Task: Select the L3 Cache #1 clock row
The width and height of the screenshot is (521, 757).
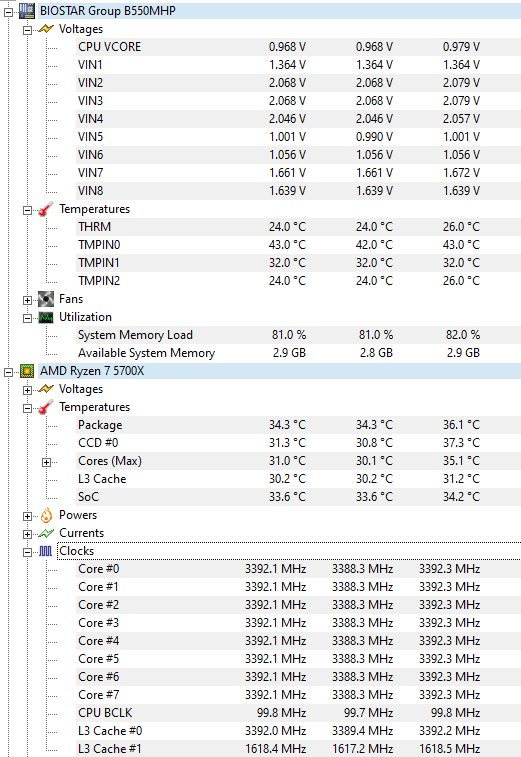Action: tap(298, 749)
